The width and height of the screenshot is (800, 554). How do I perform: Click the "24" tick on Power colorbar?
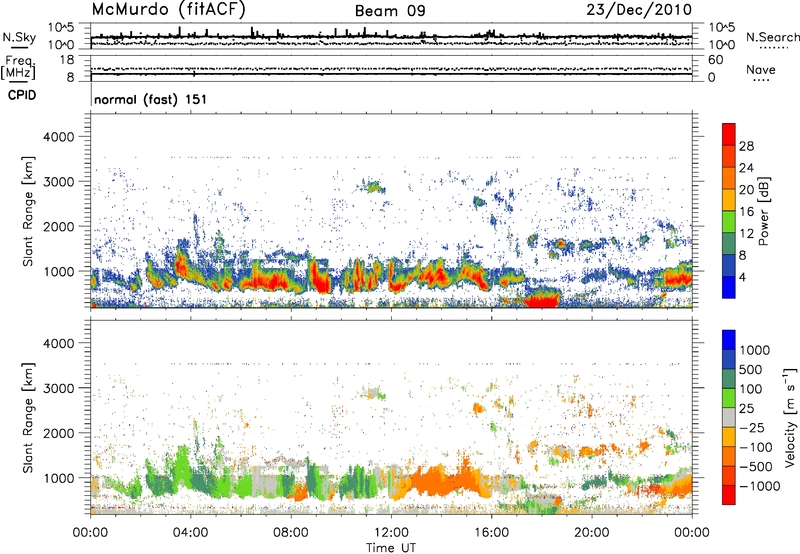pos(746,168)
